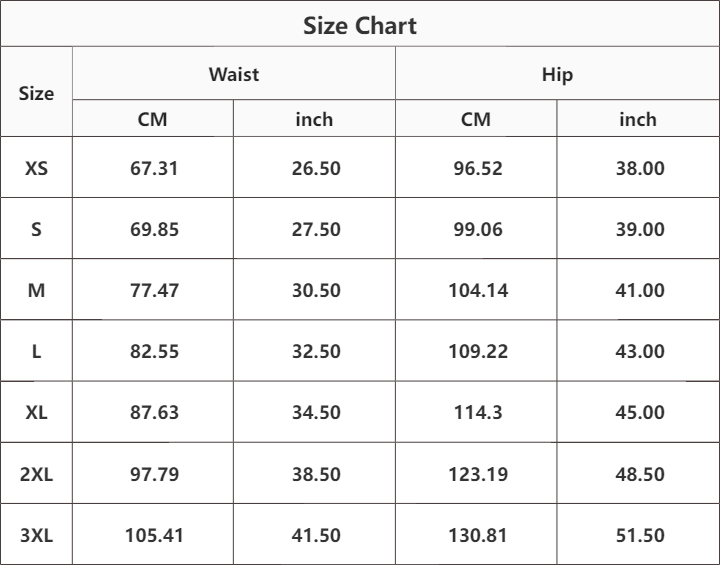720x565 pixels.
Task: Select waist value 27.50 inch
Action: click(x=316, y=229)
